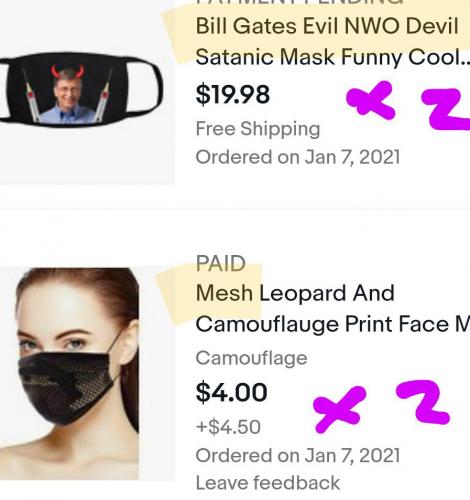The width and height of the screenshot is (470, 500).
Task: Open the Bill Gates devil mask thumbnail
Action: 81,89
